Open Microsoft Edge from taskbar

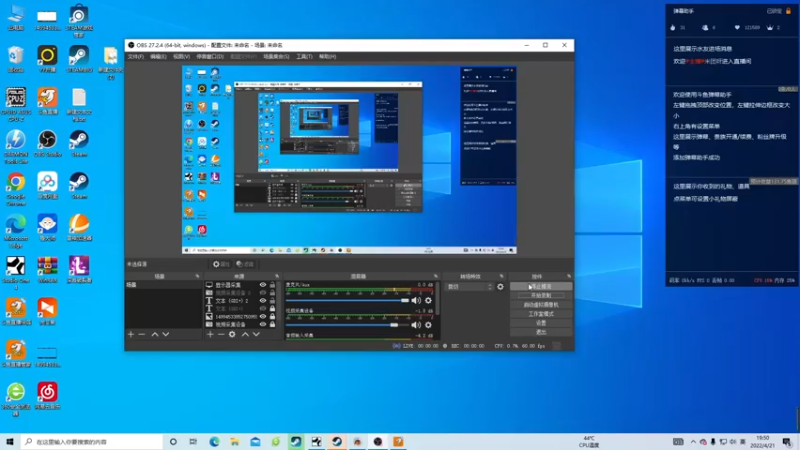[214, 442]
